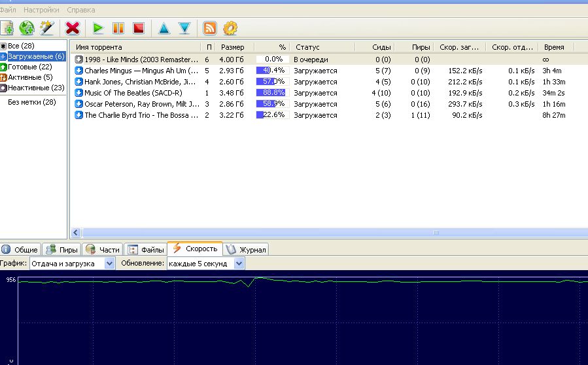
Task: Click the download icon of Music Of The Beatles
Action: click(x=78, y=93)
